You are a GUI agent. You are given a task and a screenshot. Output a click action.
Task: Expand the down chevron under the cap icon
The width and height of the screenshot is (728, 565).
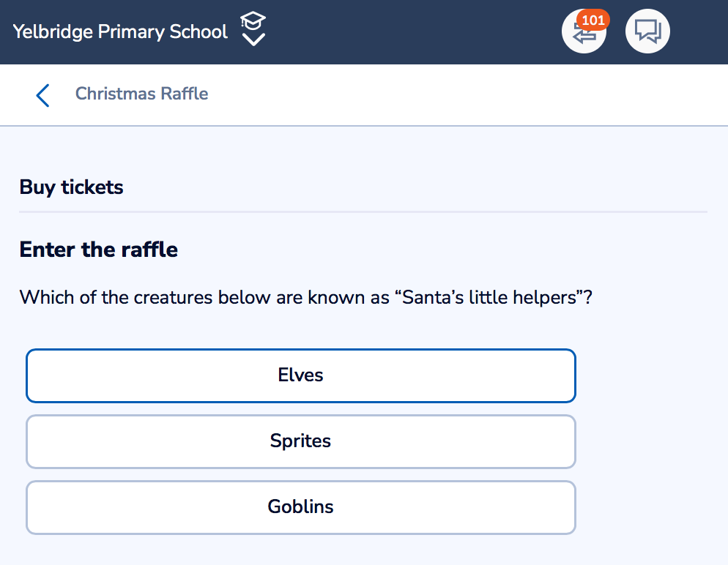coord(253,40)
